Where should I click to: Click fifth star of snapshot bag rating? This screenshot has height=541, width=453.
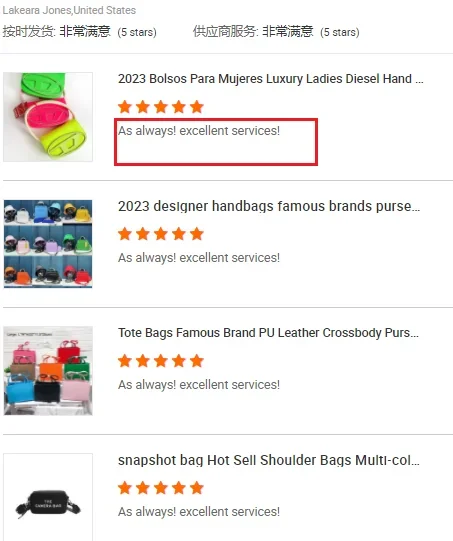(197, 488)
